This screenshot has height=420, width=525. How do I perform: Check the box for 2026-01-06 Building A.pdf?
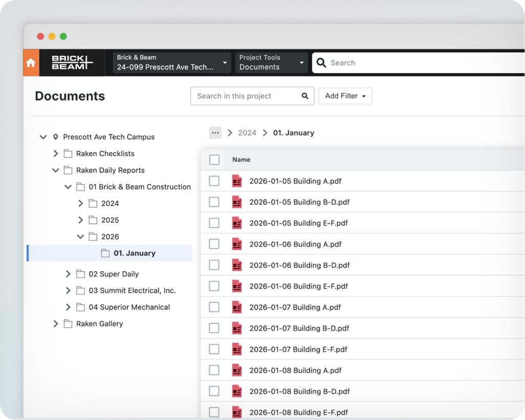[214, 244]
